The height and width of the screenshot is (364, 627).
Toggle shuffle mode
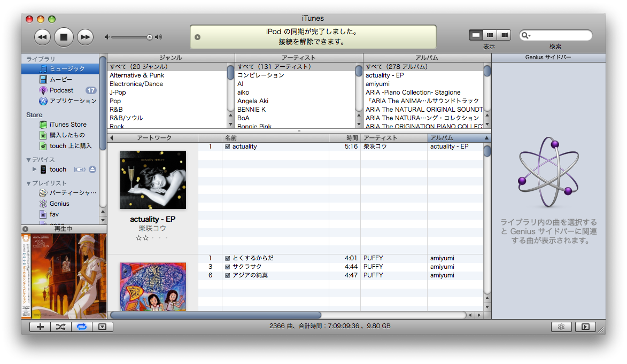[x=61, y=327]
